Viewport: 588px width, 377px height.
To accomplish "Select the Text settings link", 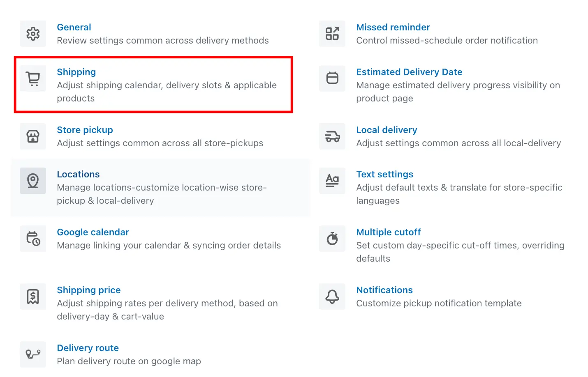I will [385, 175].
